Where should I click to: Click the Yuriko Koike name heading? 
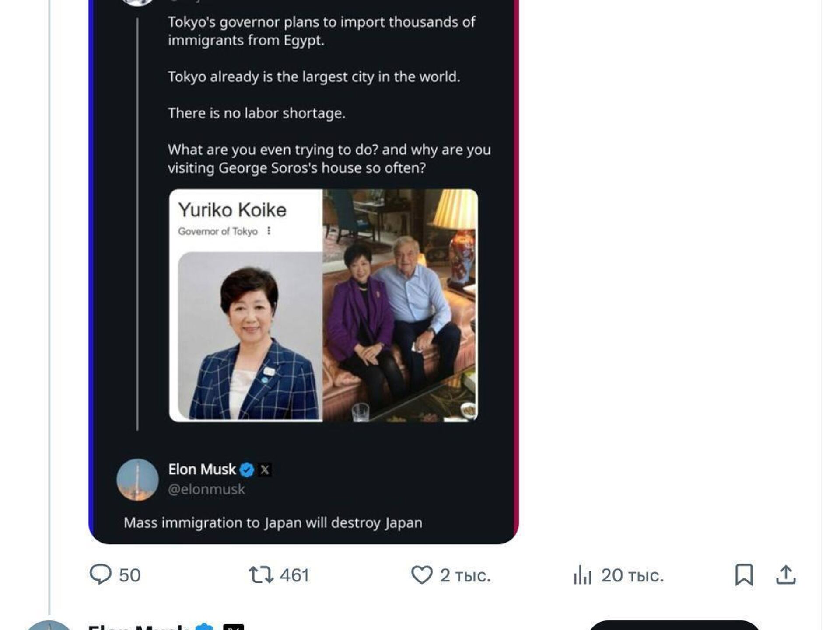[232, 210]
